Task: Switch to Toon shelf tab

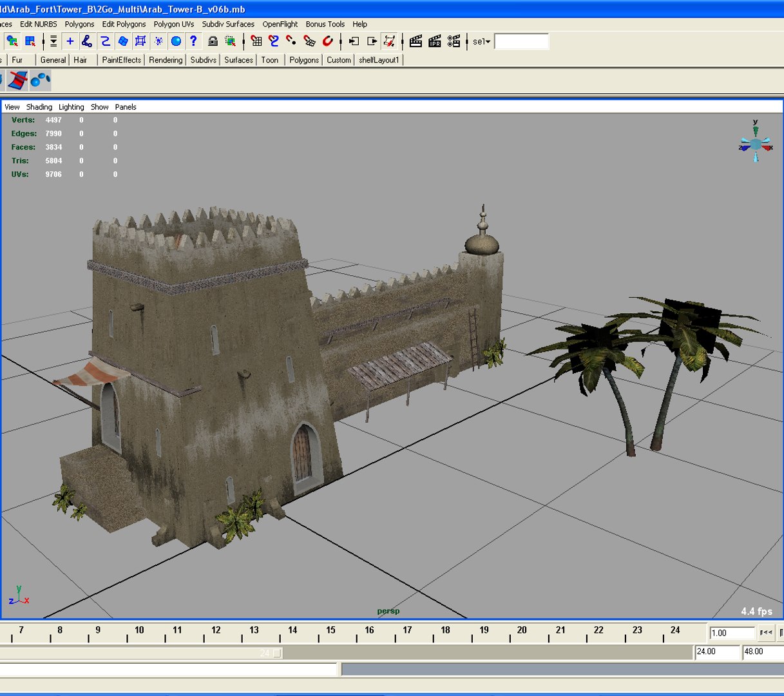Action: (x=270, y=60)
